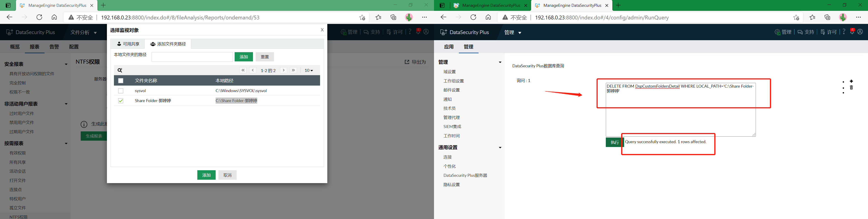
Task: Open new tab in RunQuery browser window
Action: pos(618,5)
